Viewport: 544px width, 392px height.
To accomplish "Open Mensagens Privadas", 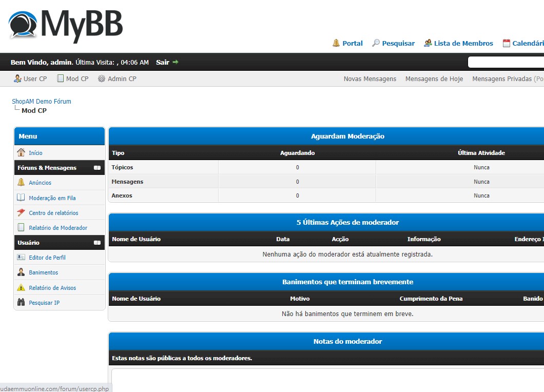I will pyautogui.click(x=502, y=79).
